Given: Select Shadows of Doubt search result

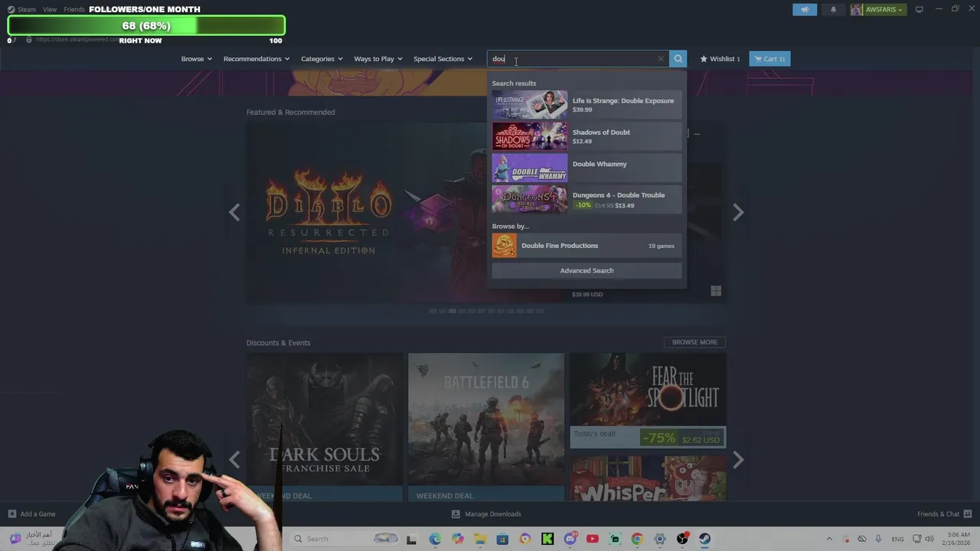Looking at the screenshot, I should pos(586,136).
